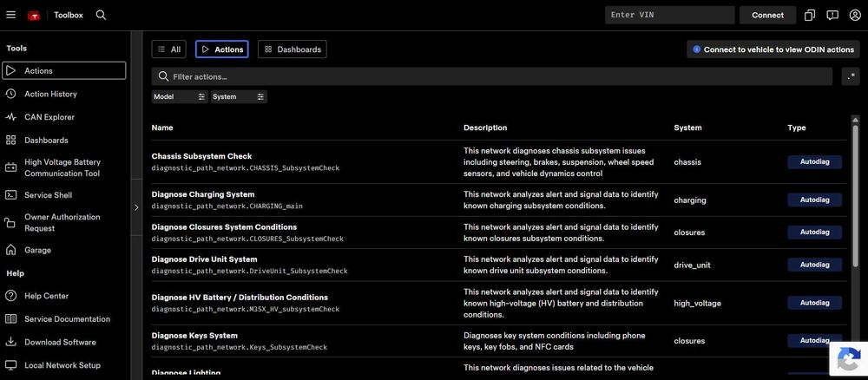Open the Model filter dropdown
Screen dimensions: 868x380
pos(180,97)
